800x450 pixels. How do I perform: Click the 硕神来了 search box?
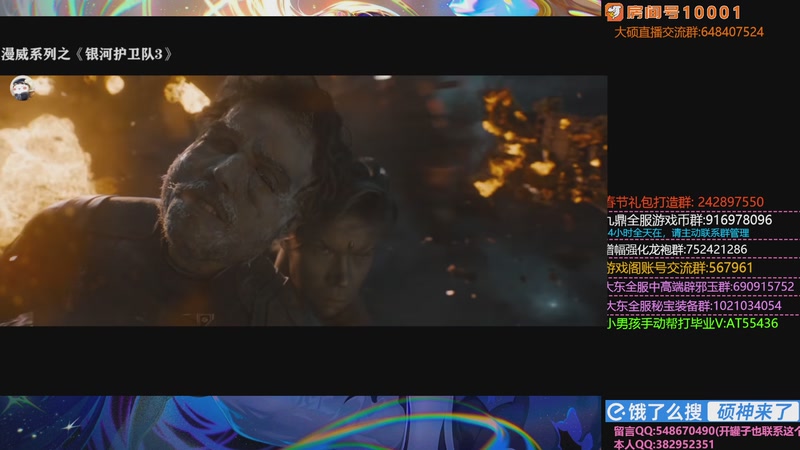click(x=753, y=411)
